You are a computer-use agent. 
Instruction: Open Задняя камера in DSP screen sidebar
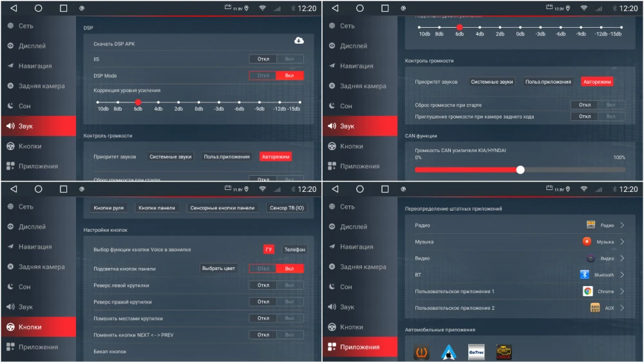click(38, 86)
